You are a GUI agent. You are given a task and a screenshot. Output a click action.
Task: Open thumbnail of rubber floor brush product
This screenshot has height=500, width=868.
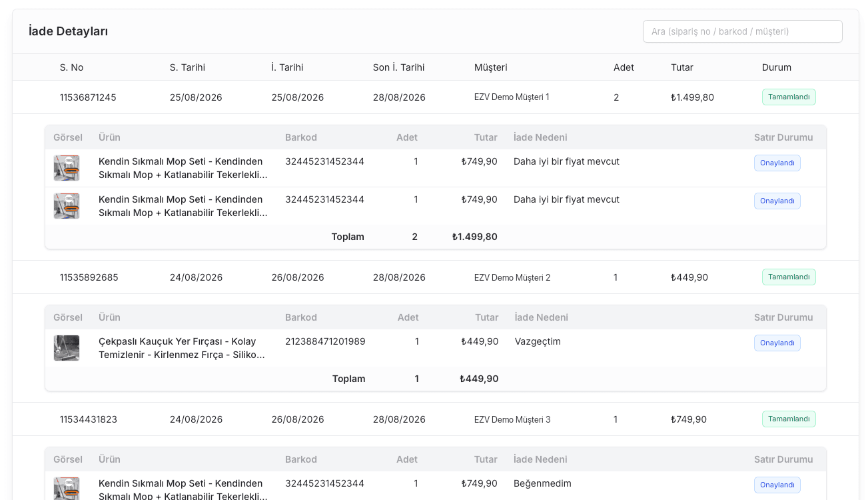pos(67,348)
